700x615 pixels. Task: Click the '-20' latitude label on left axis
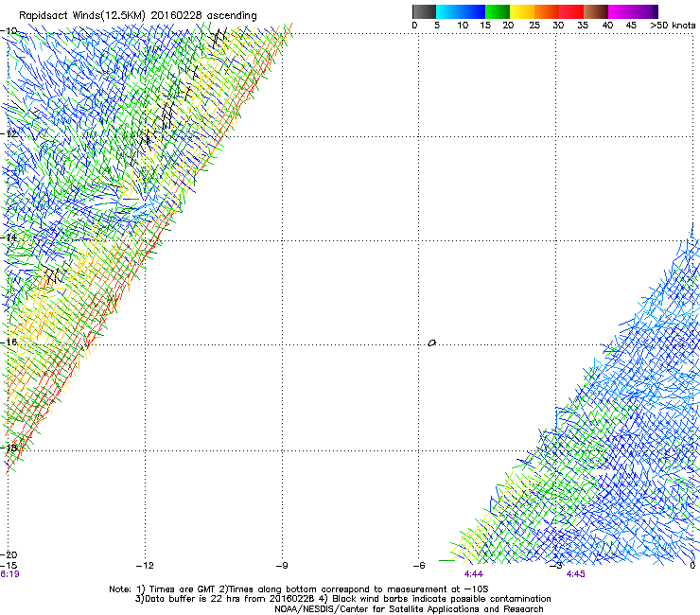(9, 554)
